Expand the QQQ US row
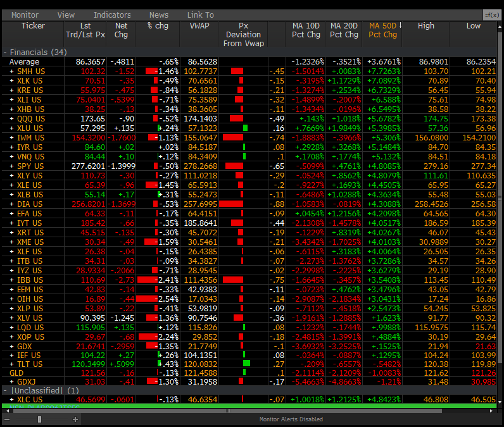The width and height of the screenshot is (504, 427). tap(12, 119)
